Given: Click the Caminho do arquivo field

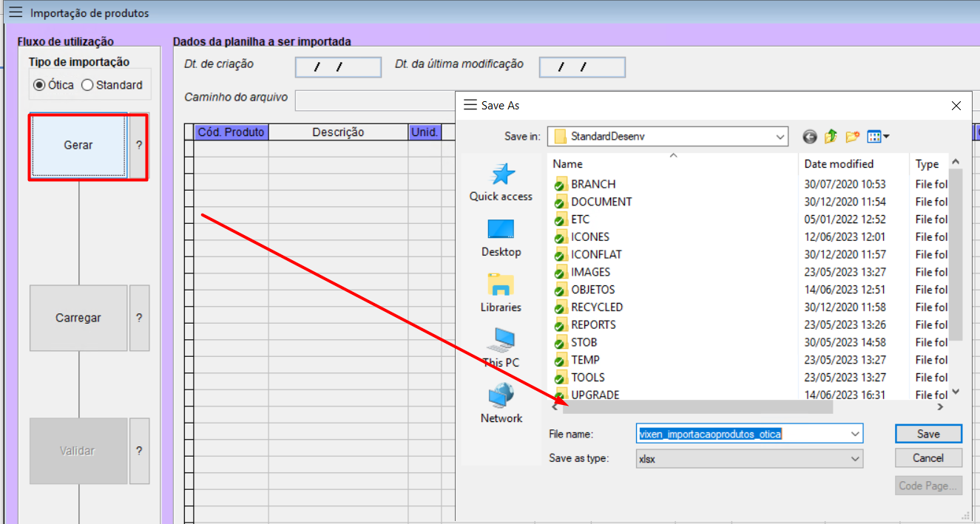Looking at the screenshot, I should point(375,100).
